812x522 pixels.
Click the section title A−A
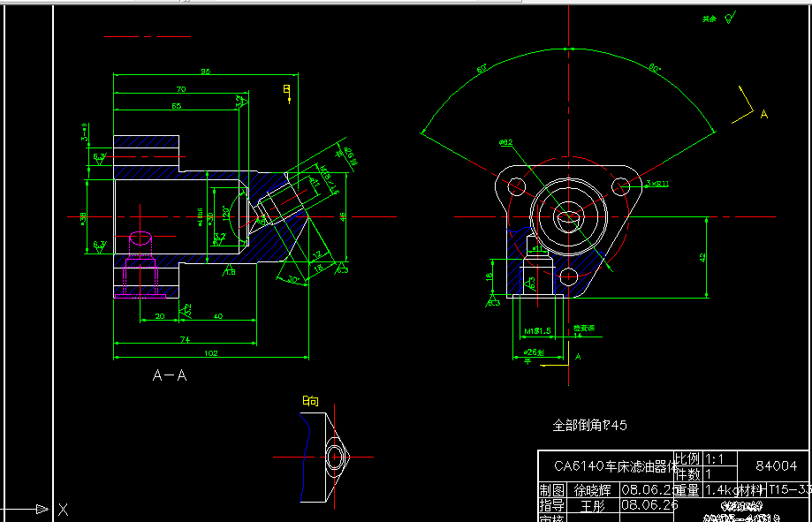click(168, 374)
